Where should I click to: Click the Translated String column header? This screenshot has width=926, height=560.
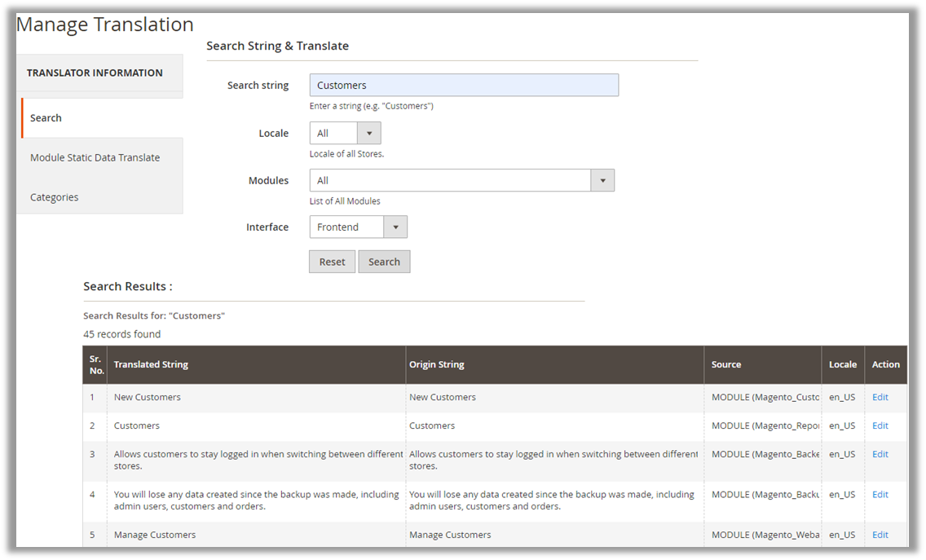151,365
